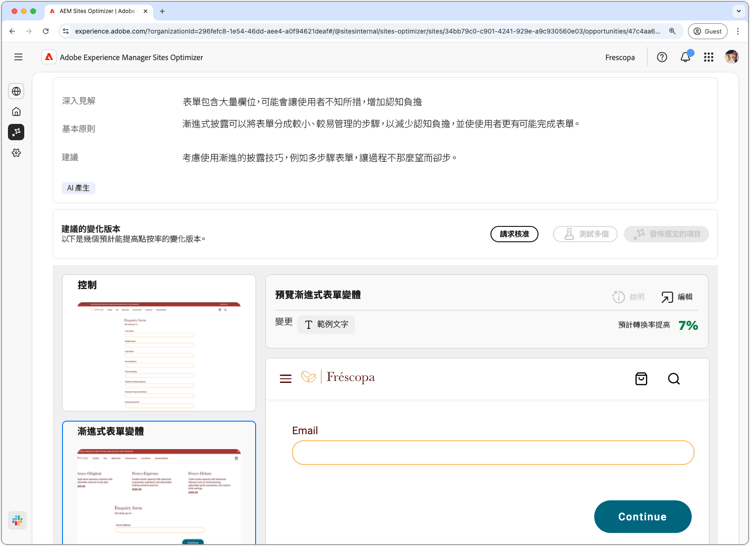The height and width of the screenshot is (546, 750).
Task: Click the 建議的變化版本 heading
Action: [91, 229]
